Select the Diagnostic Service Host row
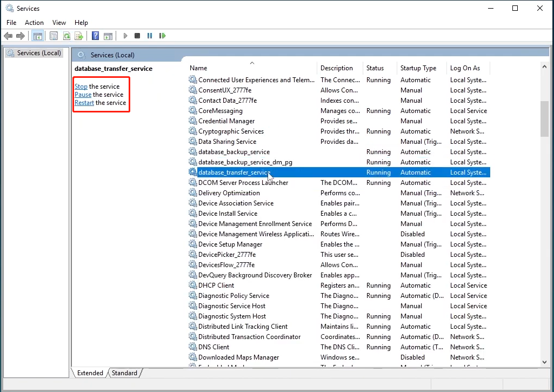The width and height of the screenshot is (554, 392). pos(339,305)
